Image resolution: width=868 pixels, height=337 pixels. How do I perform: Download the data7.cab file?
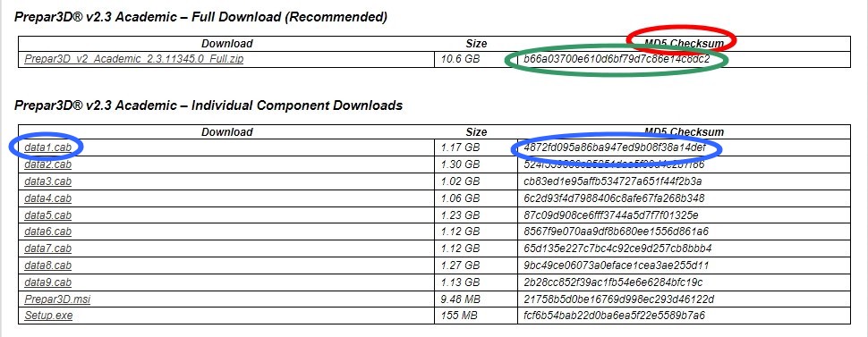point(47,249)
